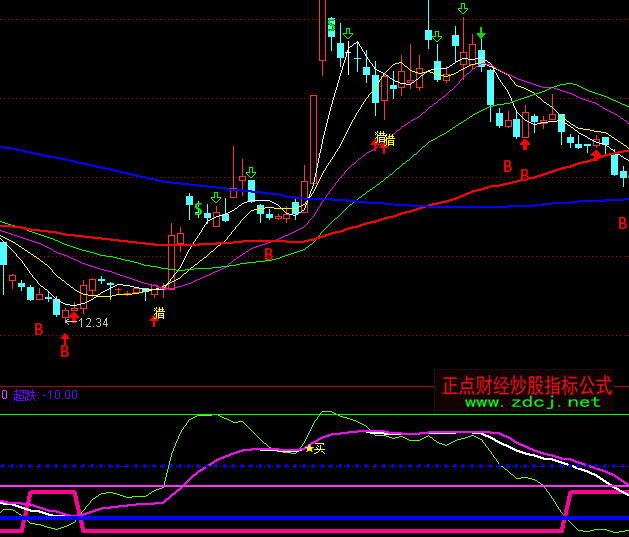Click the red up arrow below 12.34 label
The width and height of the screenshot is (629, 537).
pos(65,341)
